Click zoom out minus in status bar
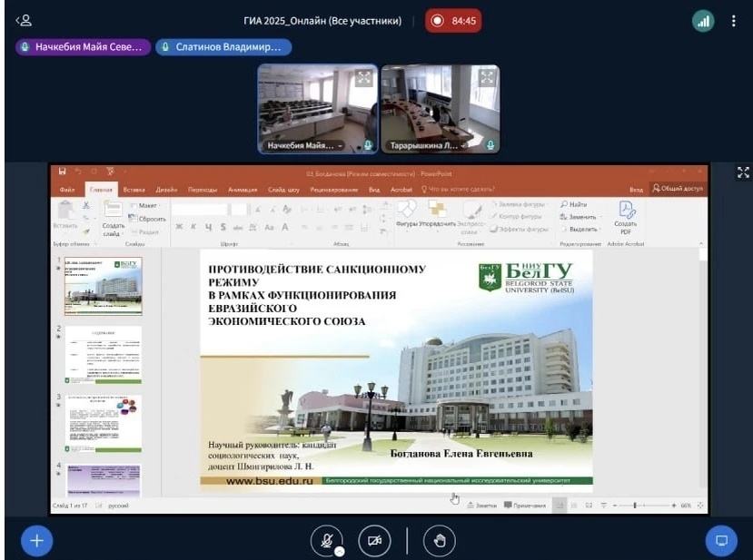Screen dimensions: 753x560 615,506
